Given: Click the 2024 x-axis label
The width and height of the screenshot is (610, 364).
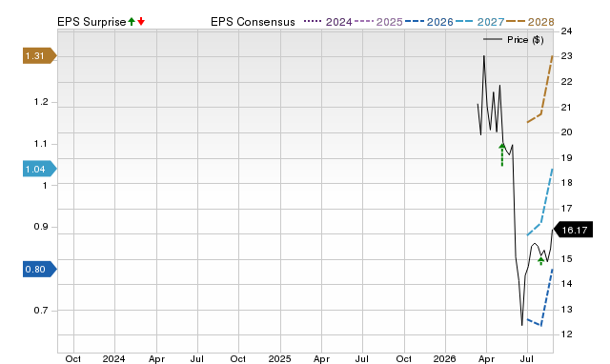Looking at the screenshot, I should [113, 358].
